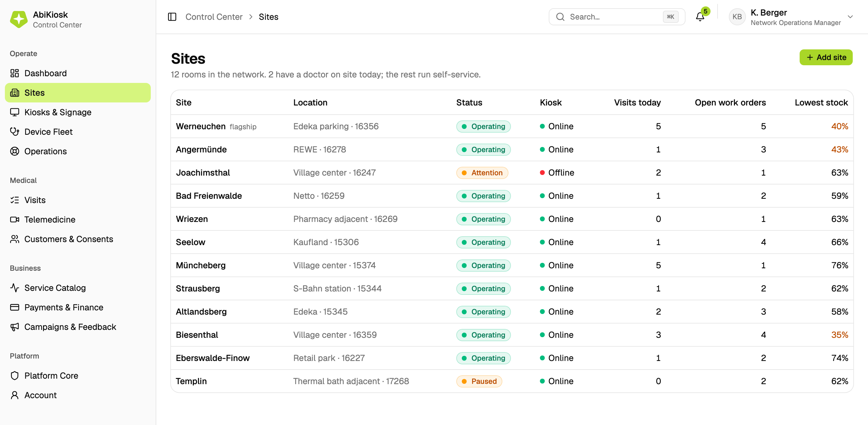
Task: Focus the Search input field
Action: pos(617,17)
